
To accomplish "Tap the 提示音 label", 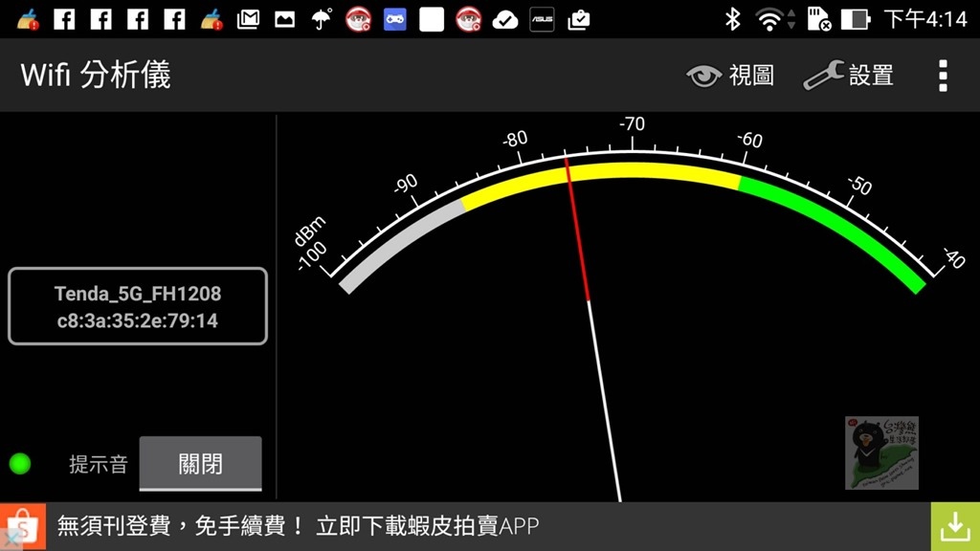I will point(99,464).
